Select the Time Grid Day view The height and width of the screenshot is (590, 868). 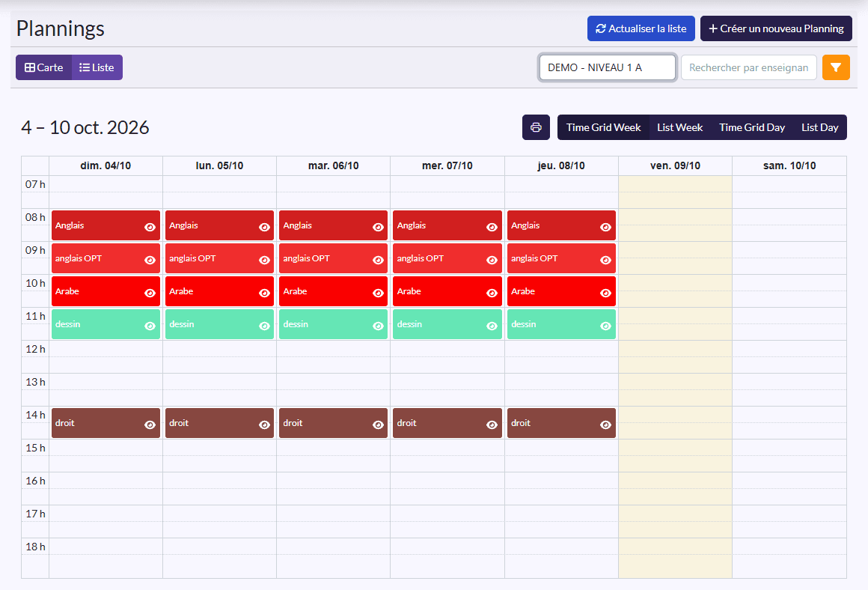point(752,127)
